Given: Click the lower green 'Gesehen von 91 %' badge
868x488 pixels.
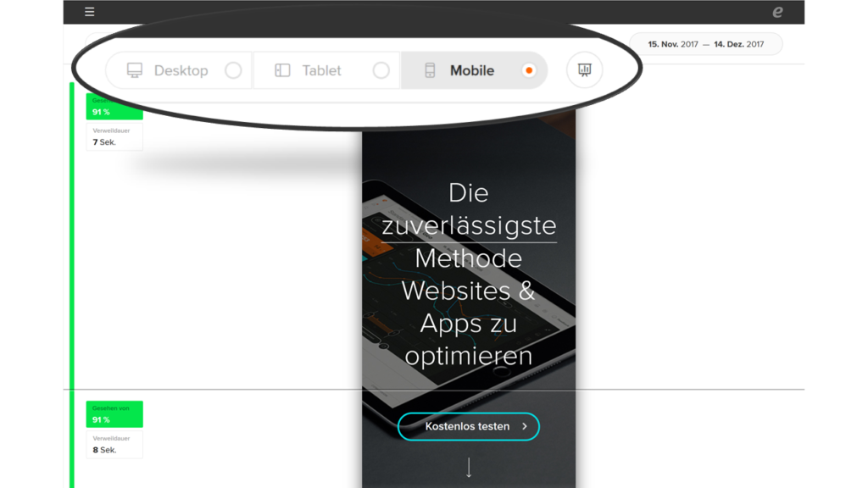Looking at the screenshot, I should pyautogui.click(x=114, y=413).
